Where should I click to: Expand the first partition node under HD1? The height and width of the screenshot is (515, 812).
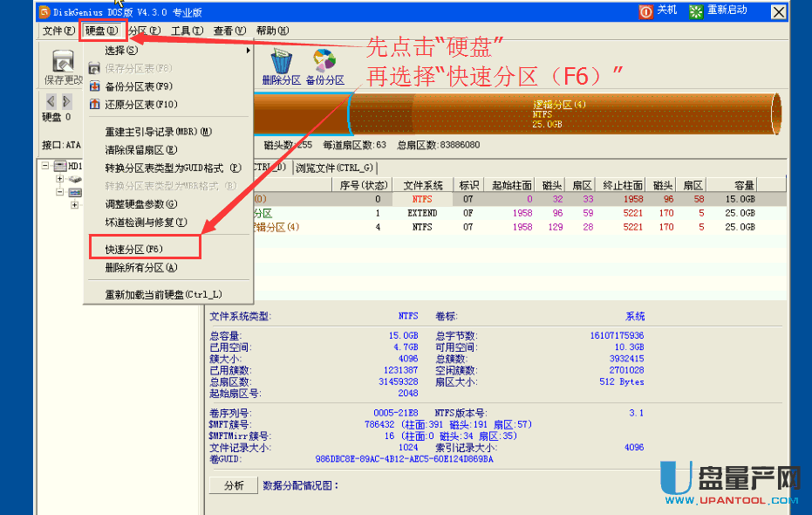60,179
